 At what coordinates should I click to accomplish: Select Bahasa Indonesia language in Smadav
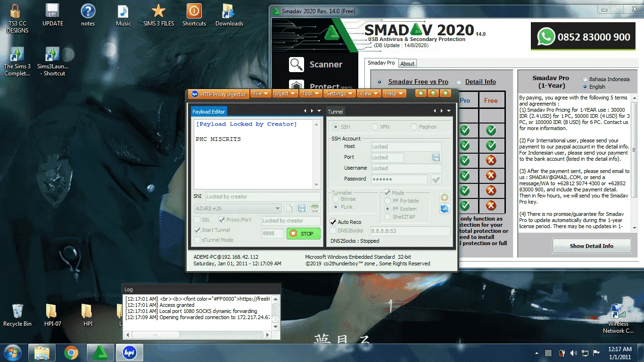pyautogui.click(x=586, y=79)
